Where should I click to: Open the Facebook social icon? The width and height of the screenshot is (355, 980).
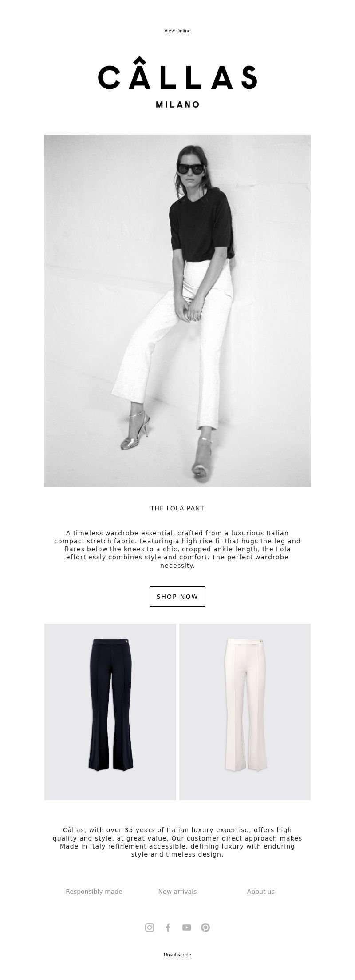tap(168, 927)
